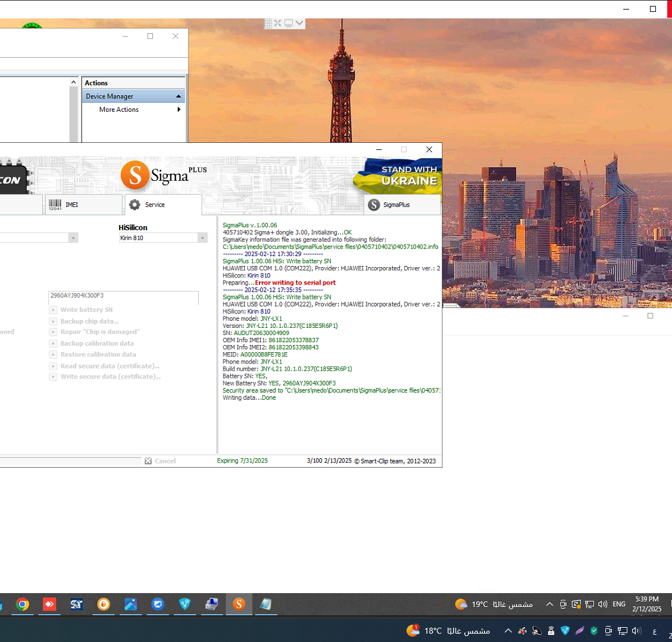Click the Cancel button
The width and height of the screenshot is (672, 642).
[x=160, y=461]
